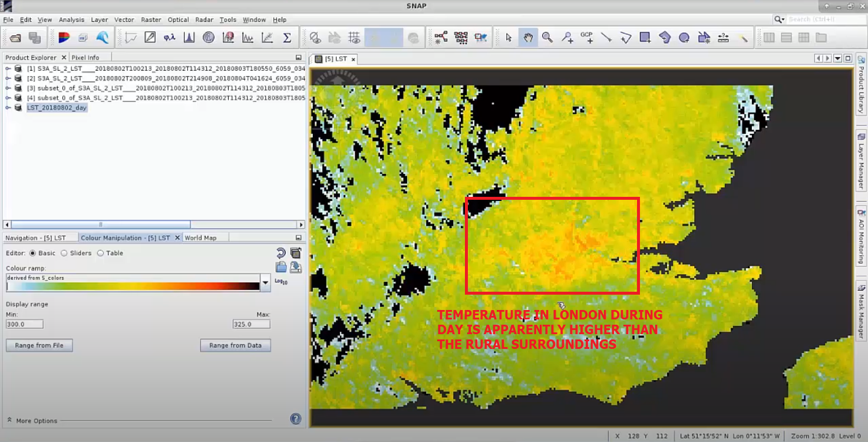Open the geo-coding φ,λ information tool

(170, 38)
